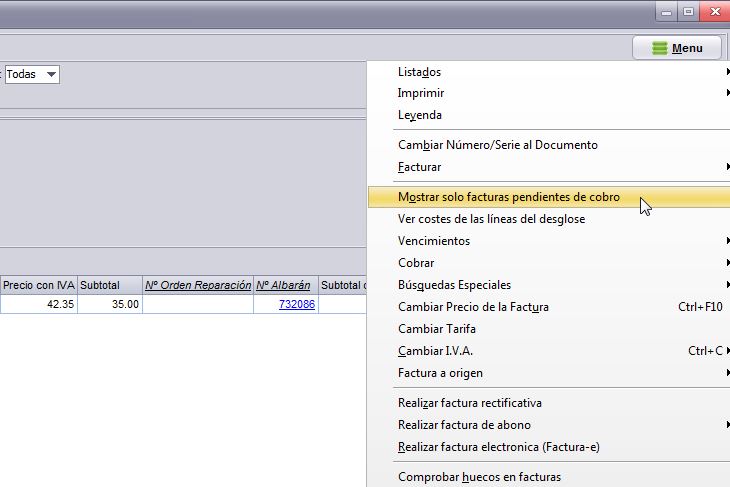Select Cambiar Precio de la Factura
Viewport: 730px width, 487px height.
pyautogui.click(x=549, y=307)
